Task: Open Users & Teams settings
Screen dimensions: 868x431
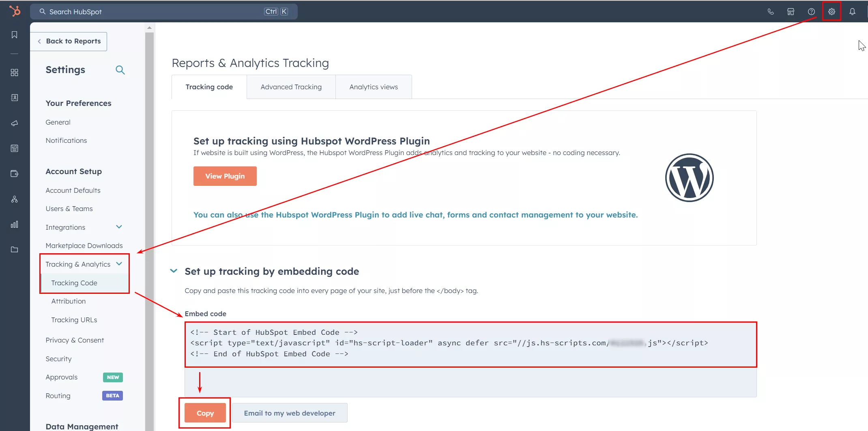Action: (x=69, y=209)
